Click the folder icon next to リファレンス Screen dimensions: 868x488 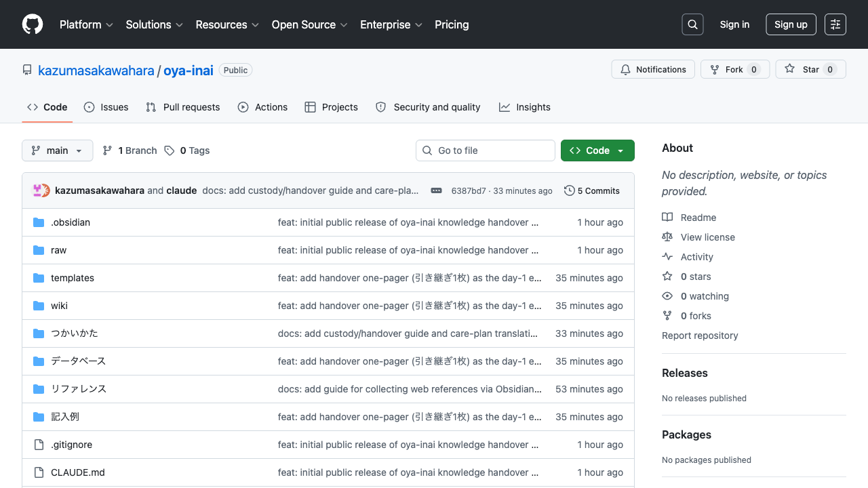39,389
